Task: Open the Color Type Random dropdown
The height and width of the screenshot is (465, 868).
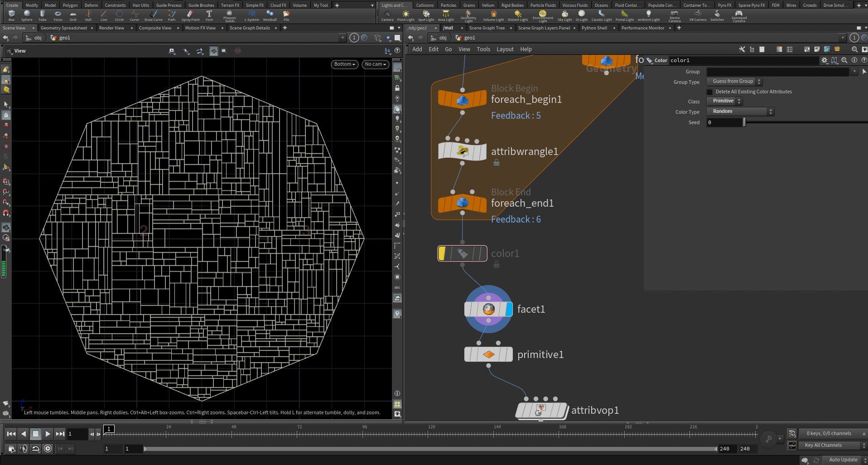Action: (740, 111)
